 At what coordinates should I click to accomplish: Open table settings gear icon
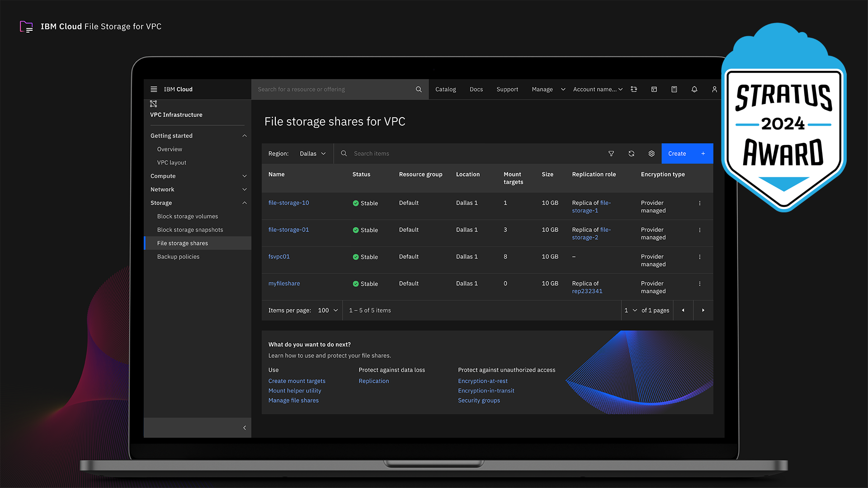click(x=651, y=154)
